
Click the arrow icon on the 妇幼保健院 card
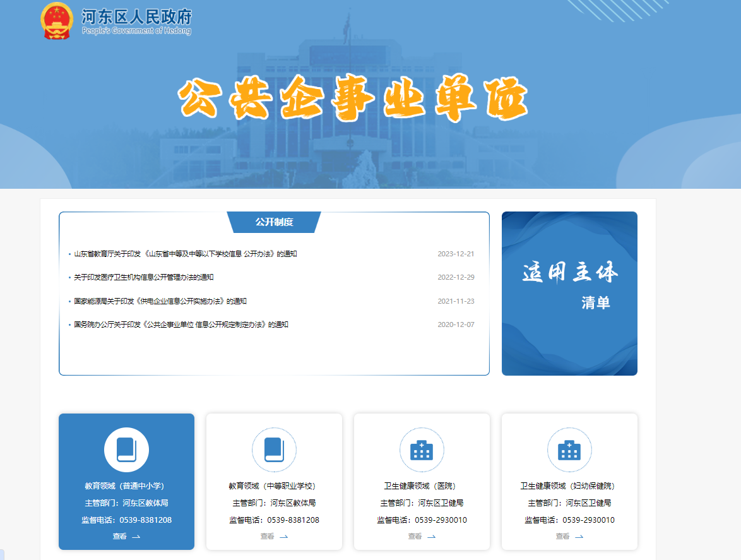pyautogui.click(x=579, y=537)
